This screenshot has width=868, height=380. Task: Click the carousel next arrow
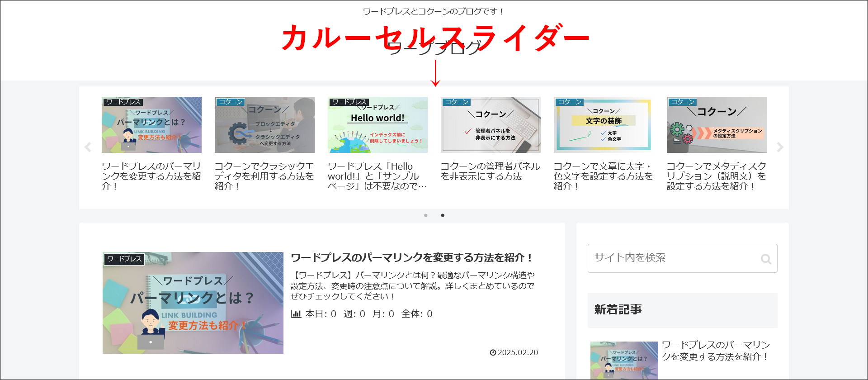click(x=780, y=147)
